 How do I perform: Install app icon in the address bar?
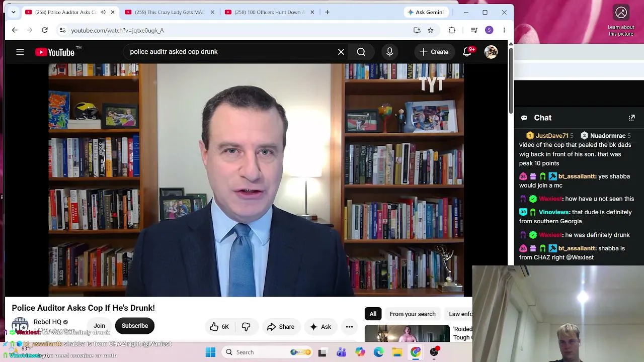[x=417, y=30]
